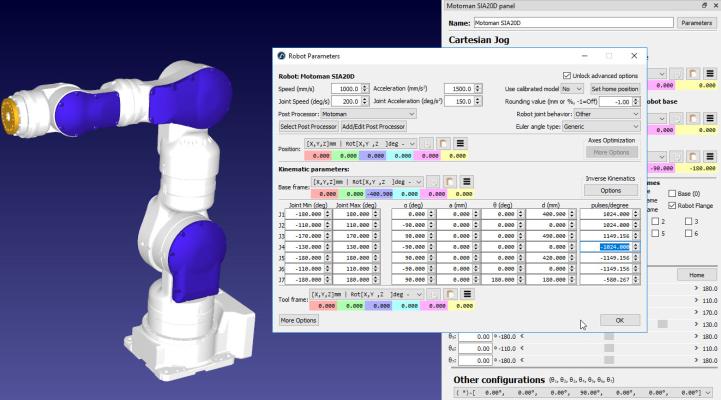
Task: Click the paste icon below the 'obot base' heading
Action: pos(693,118)
